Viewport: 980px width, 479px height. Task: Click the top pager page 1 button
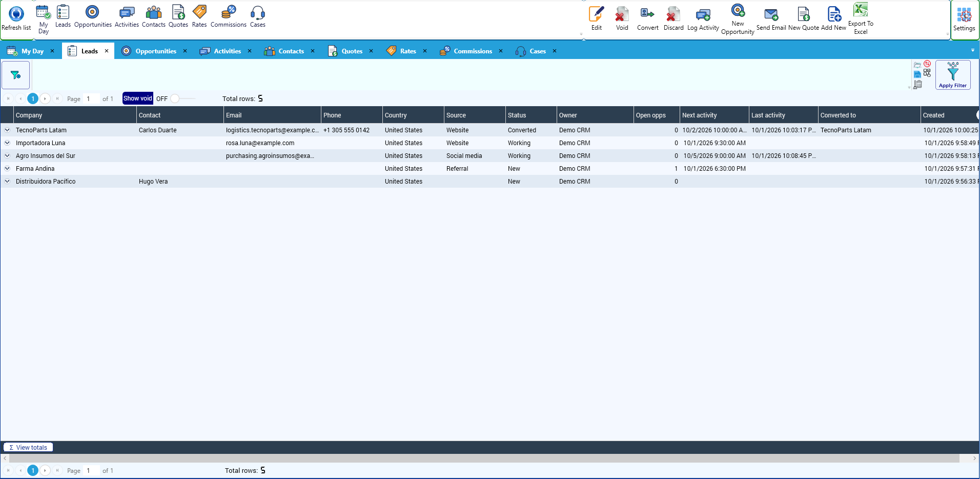[33, 98]
